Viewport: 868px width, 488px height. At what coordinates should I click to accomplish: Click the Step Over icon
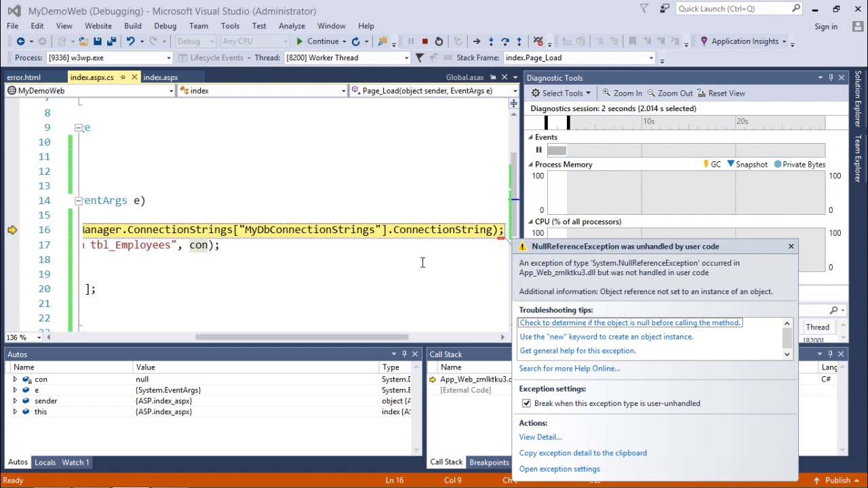point(505,41)
